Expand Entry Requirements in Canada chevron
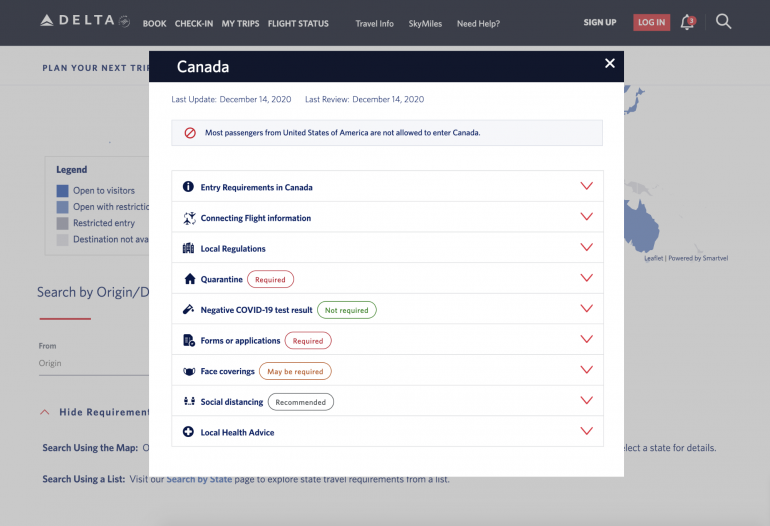This screenshot has height=526, width=770. (586, 187)
